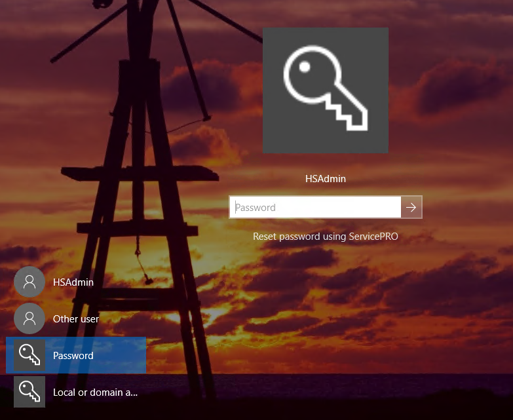Click the HSAdmin username below the key tile

click(x=326, y=178)
